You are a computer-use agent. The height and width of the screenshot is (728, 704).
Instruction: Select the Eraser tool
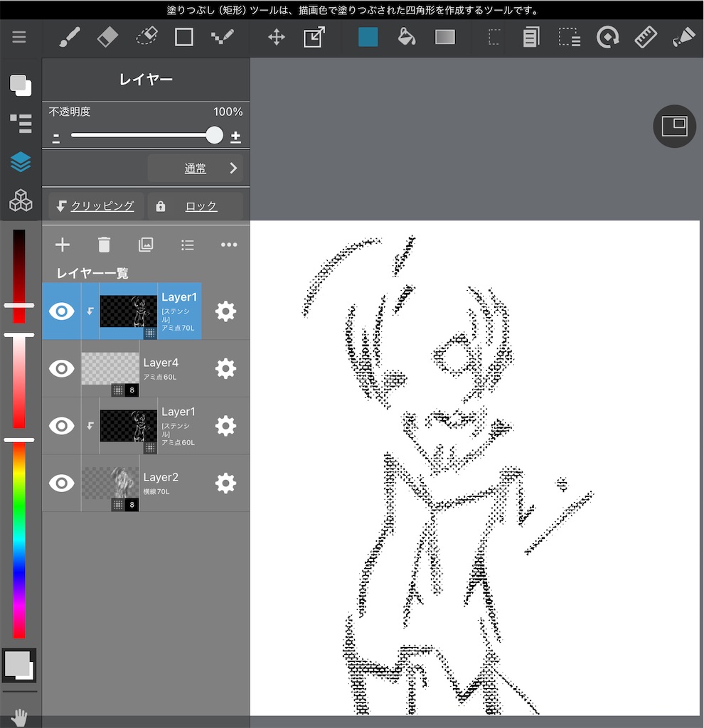(108, 37)
